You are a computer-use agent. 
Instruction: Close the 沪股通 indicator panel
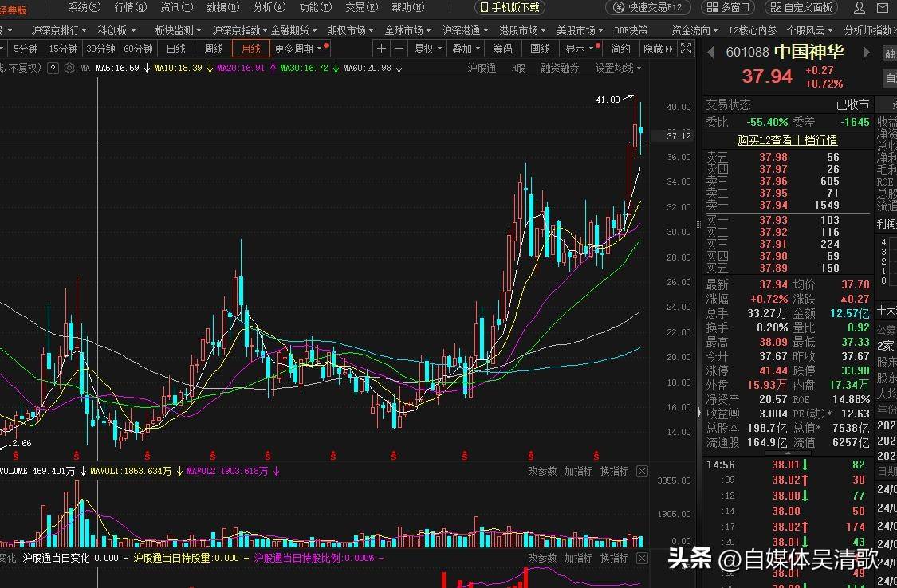tap(642, 558)
